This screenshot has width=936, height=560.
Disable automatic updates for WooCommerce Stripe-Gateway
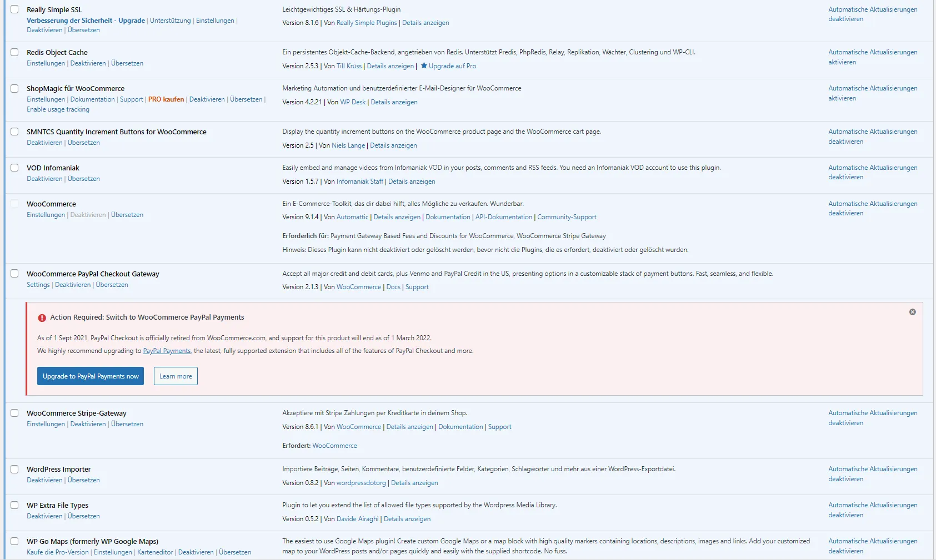(x=873, y=418)
